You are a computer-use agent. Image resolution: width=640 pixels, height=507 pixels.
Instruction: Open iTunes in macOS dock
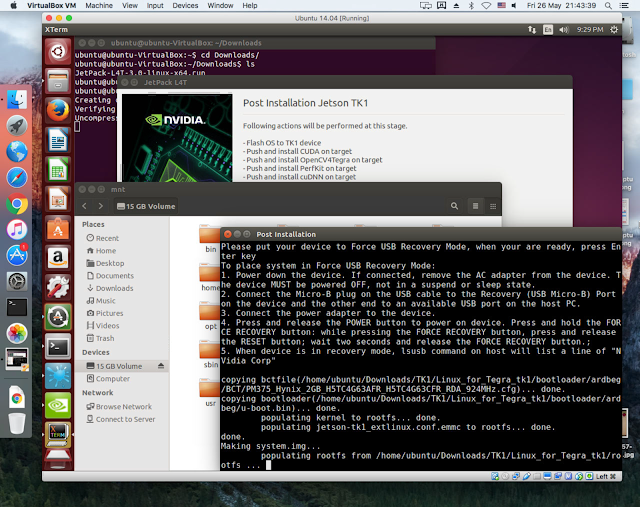pos(17,229)
